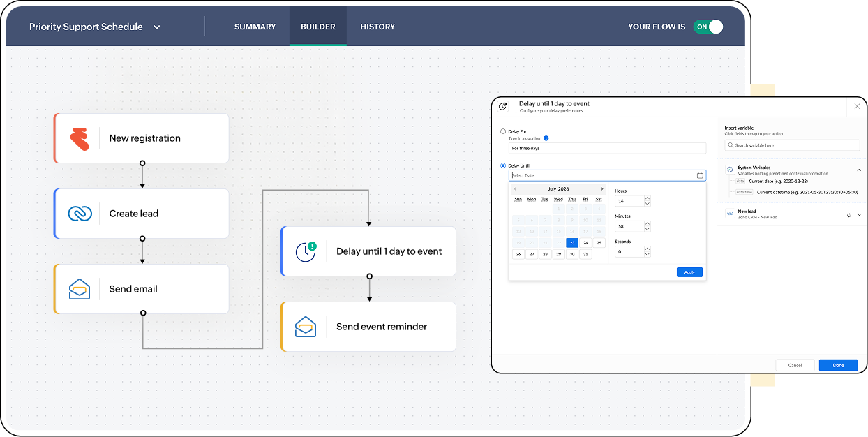
Task: Click the Minutes input showing 58
Action: tap(629, 227)
